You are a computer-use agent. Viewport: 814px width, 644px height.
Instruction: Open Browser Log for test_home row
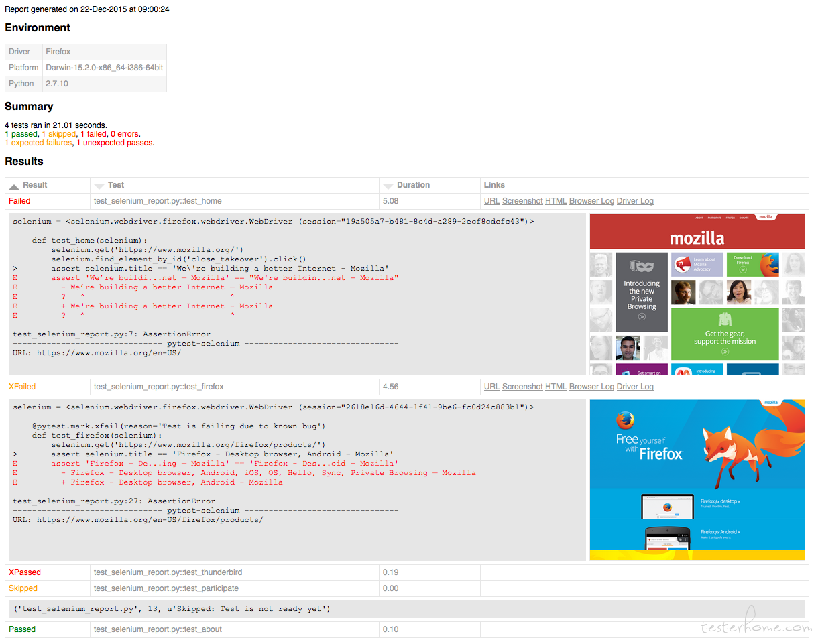point(591,201)
